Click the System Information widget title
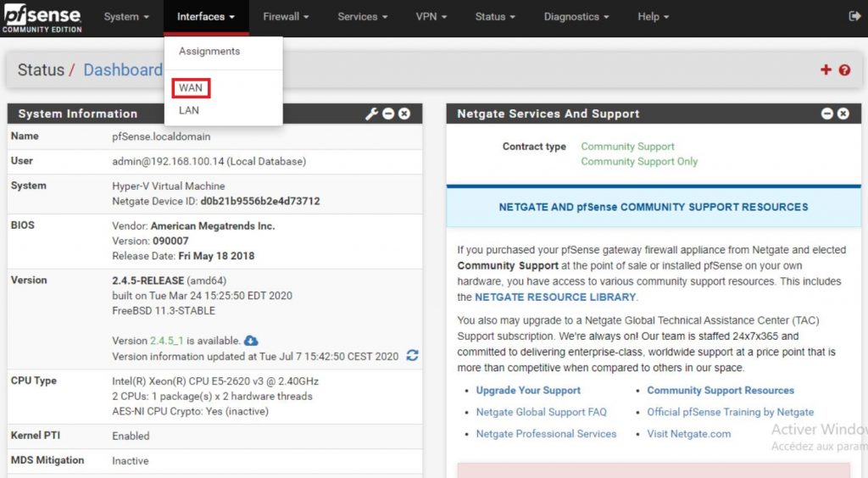The image size is (868, 478). 77,114
